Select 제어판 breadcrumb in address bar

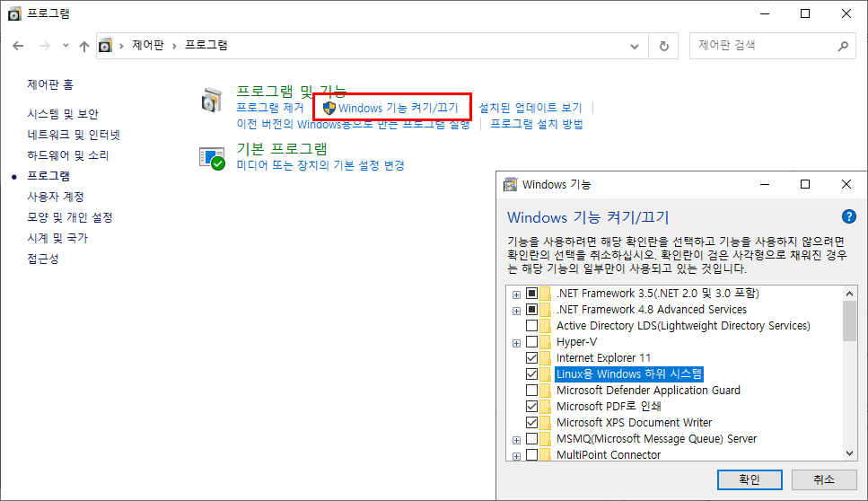[148, 46]
